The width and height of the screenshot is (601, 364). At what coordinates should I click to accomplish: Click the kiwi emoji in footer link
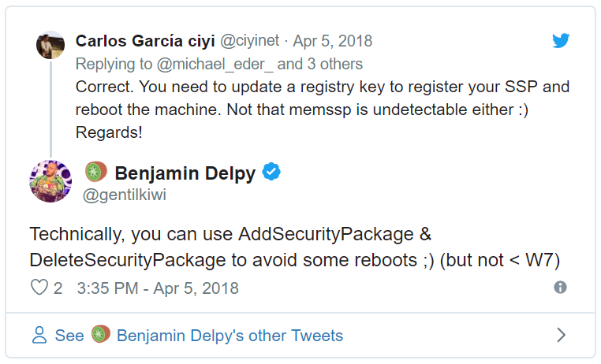(x=100, y=334)
